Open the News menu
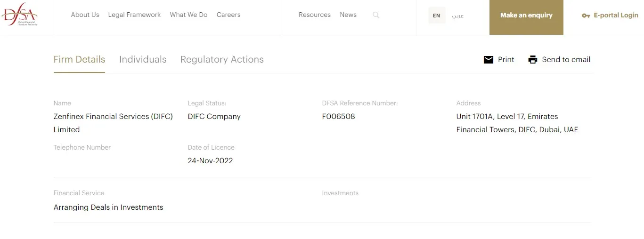This screenshot has height=239, width=644. tap(348, 15)
